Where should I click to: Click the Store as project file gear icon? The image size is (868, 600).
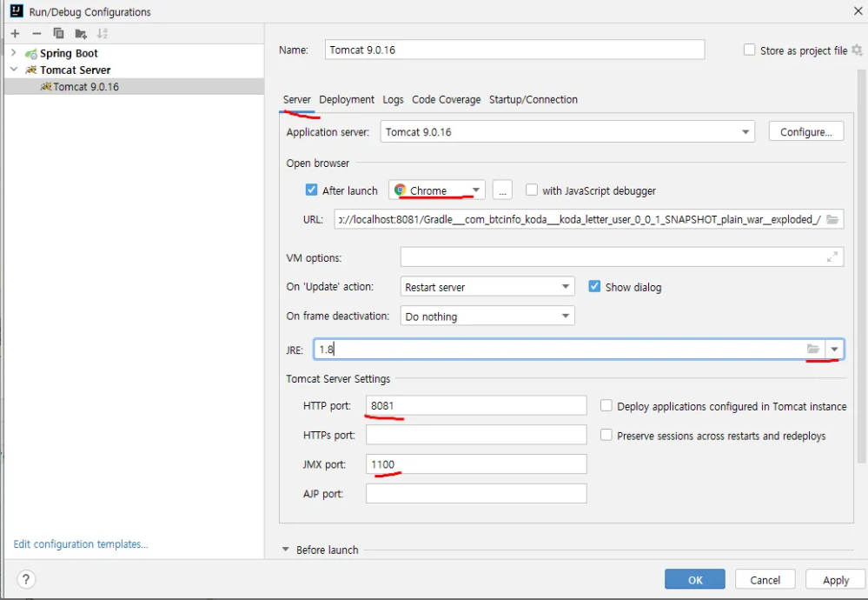click(857, 50)
